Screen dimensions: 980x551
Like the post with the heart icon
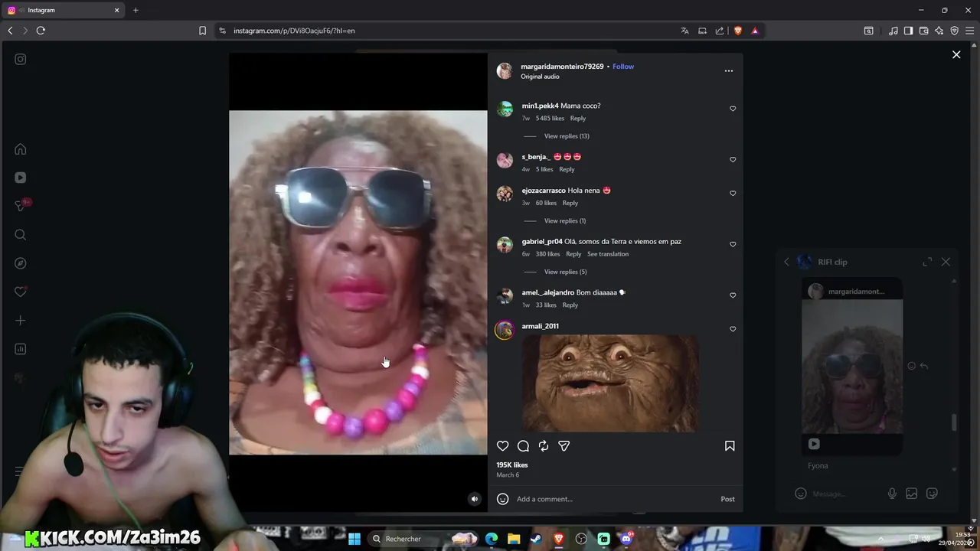pyautogui.click(x=503, y=446)
